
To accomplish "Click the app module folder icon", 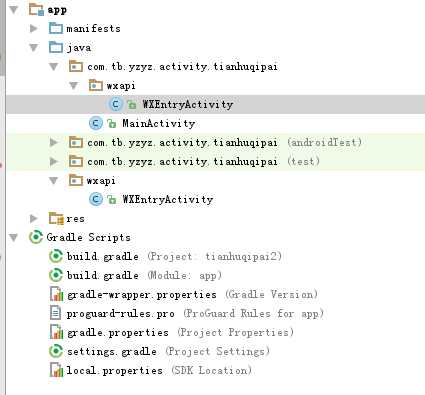I will pos(36,9).
